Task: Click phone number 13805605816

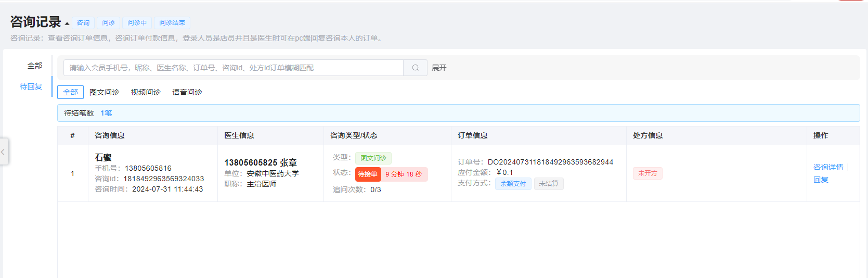Action: click(148, 168)
